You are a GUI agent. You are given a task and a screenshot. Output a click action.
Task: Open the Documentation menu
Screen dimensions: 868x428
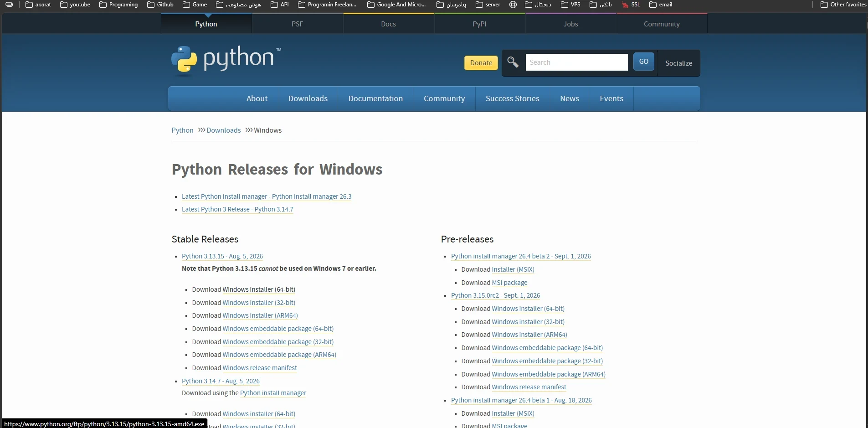tap(375, 98)
